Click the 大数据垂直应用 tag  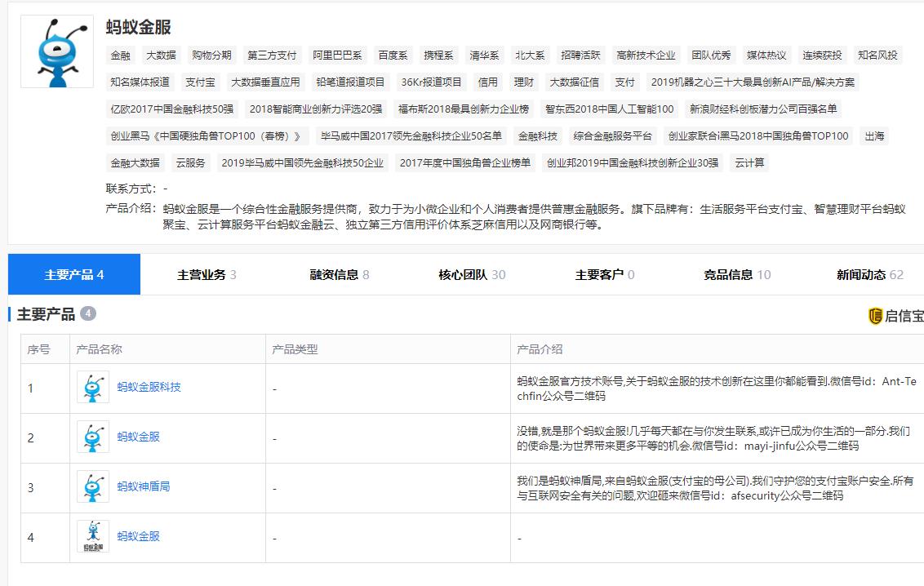click(x=266, y=82)
